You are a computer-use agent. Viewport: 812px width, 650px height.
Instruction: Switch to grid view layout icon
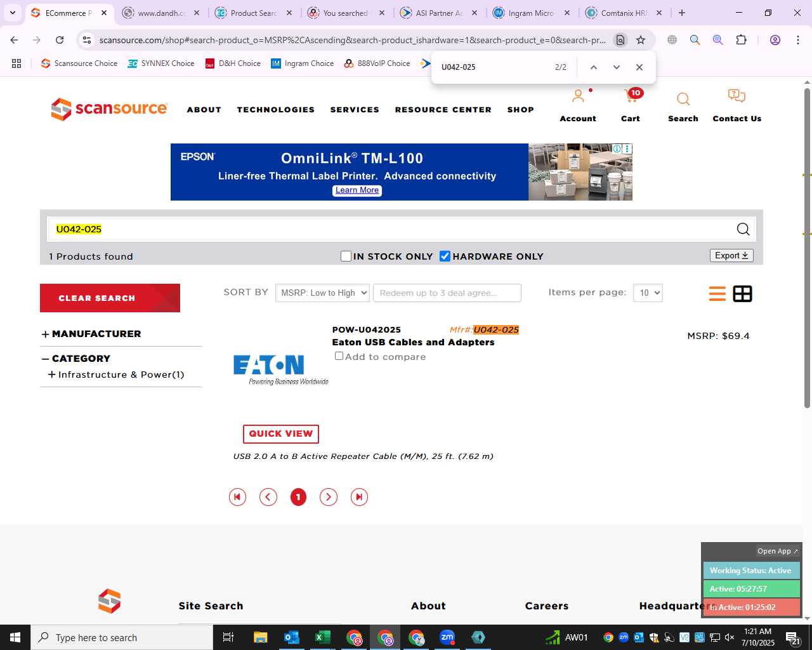pyautogui.click(x=742, y=294)
